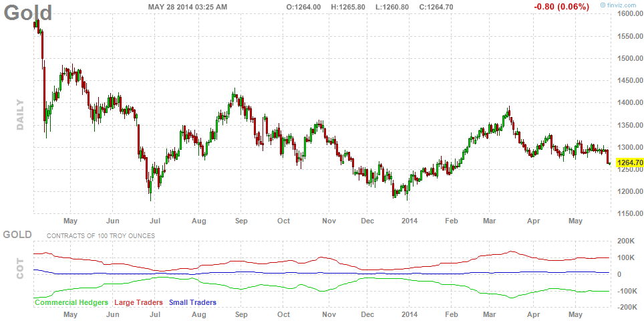Screen dimensions: 644x321
Task: Click the high value H:1265.80
Action: coord(348,7)
